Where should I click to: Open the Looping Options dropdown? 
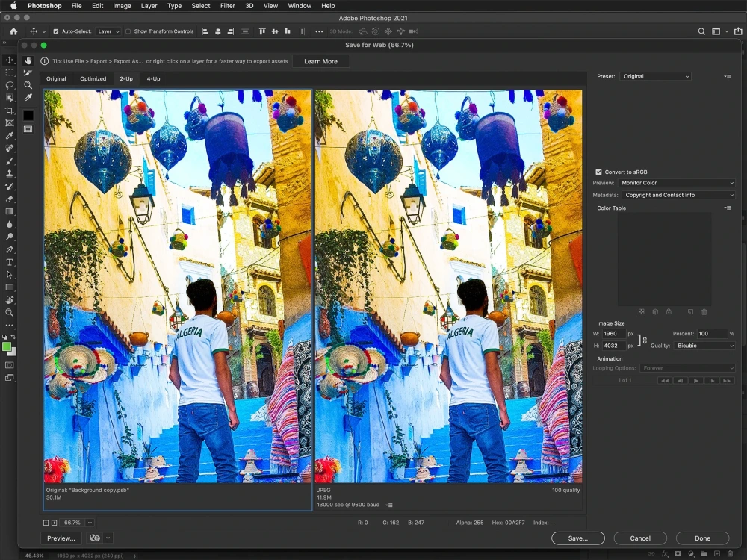coord(687,368)
